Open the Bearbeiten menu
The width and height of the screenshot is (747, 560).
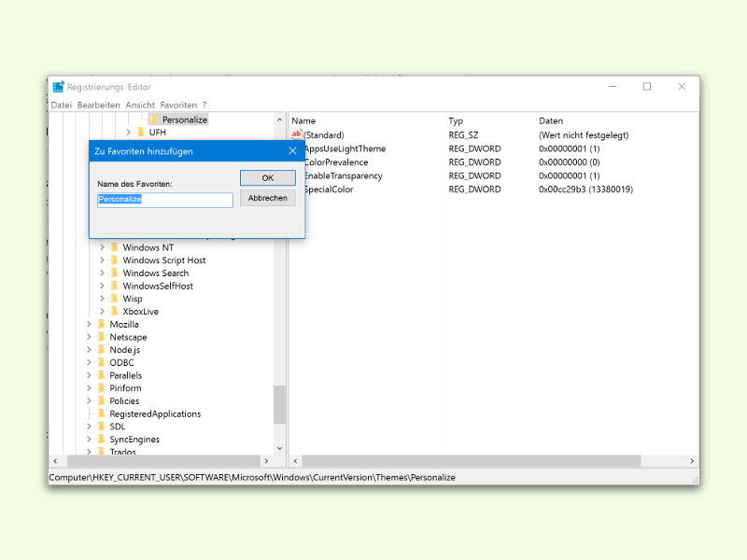[99, 105]
